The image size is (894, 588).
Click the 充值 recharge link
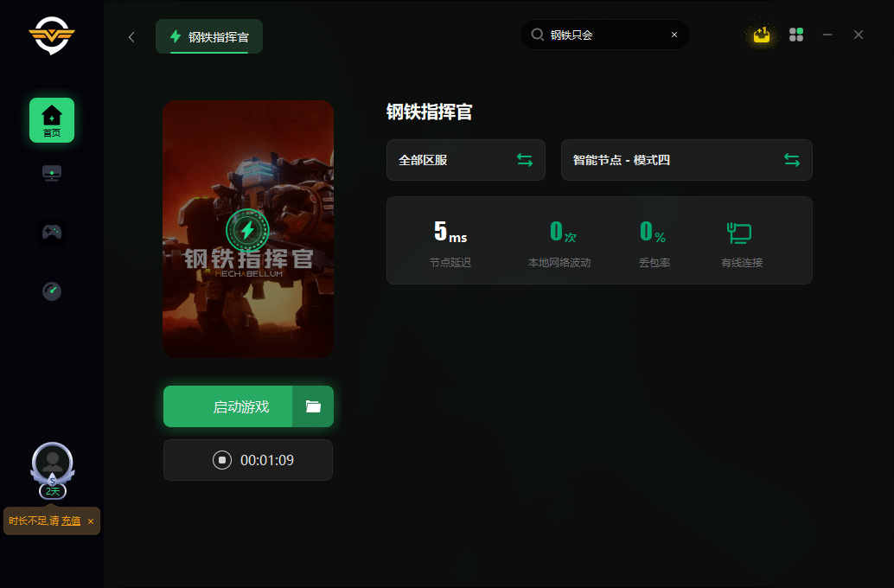click(71, 521)
